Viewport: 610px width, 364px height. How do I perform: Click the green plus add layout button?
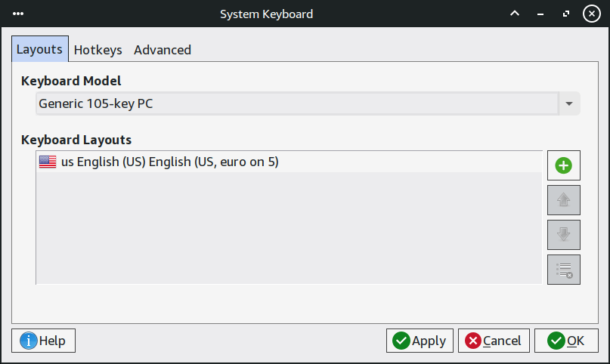click(x=563, y=165)
